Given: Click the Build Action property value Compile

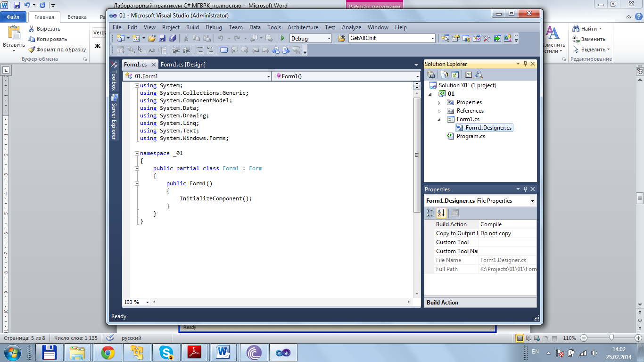Looking at the screenshot, I should 507,224.
